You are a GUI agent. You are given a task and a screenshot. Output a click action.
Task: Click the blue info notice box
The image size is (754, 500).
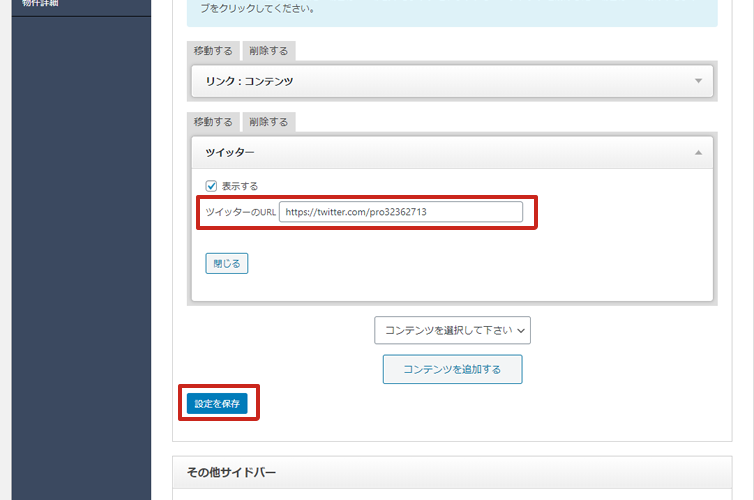[x=451, y=10]
